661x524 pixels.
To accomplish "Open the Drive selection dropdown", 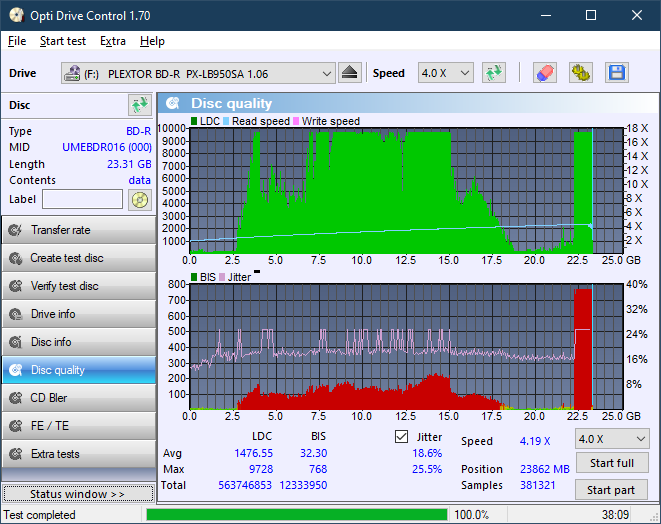I will [x=198, y=73].
